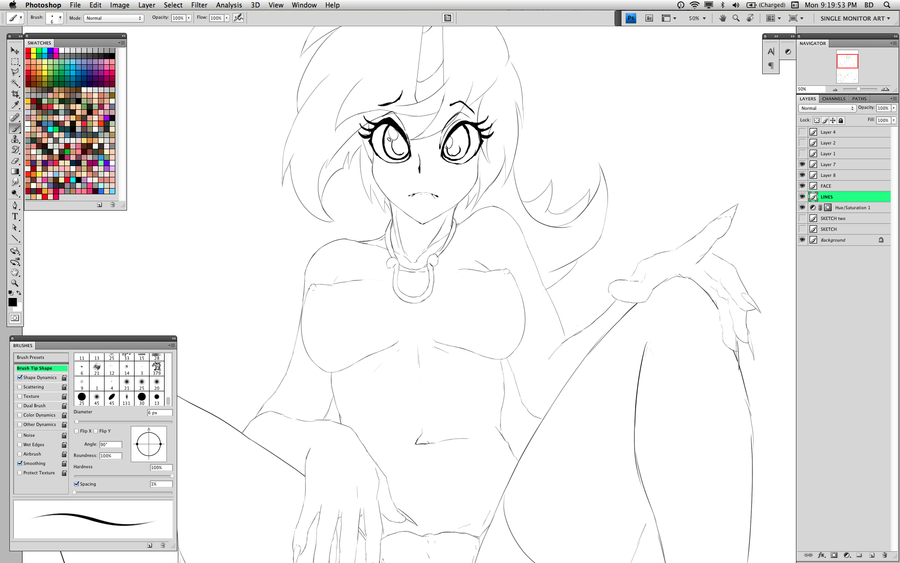Open the SINGLE MONITOR ART workspace dropdown
Screen dimensions: 900x563
point(855,18)
